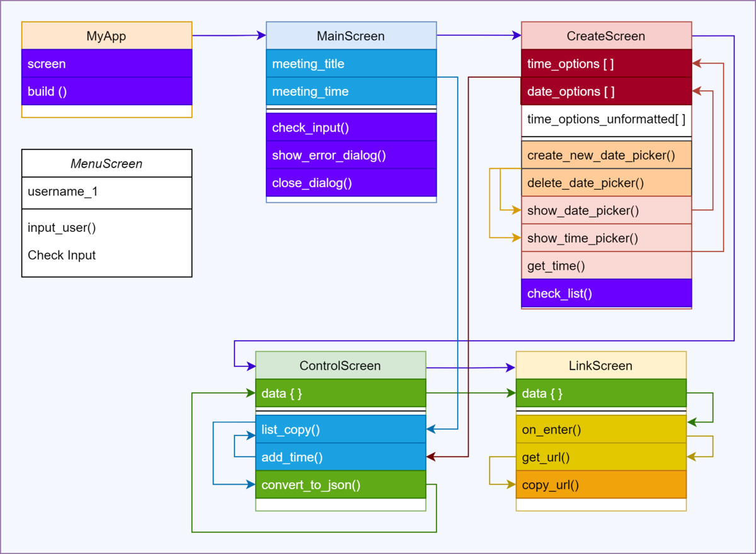Select the show_error_dialog() method
Viewport: 756px width, 554px height.
pyautogui.click(x=351, y=156)
